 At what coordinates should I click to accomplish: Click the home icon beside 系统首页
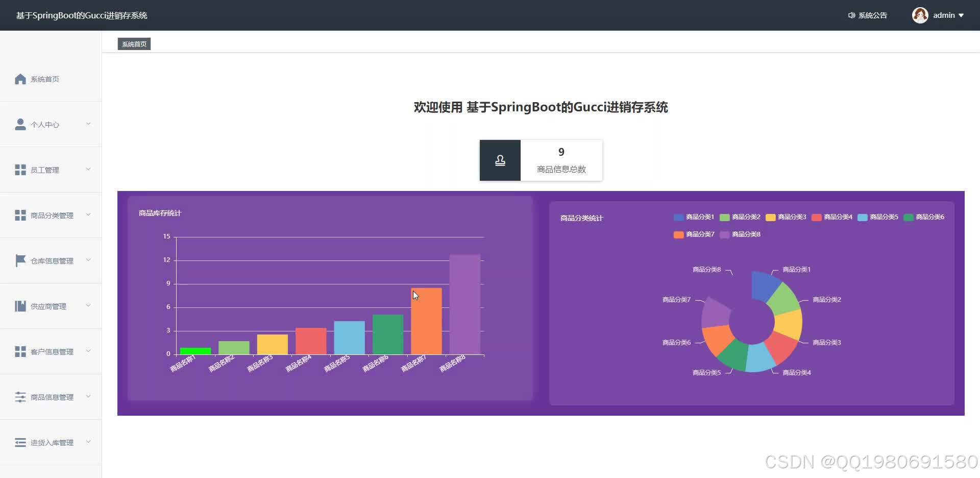[20, 79]
